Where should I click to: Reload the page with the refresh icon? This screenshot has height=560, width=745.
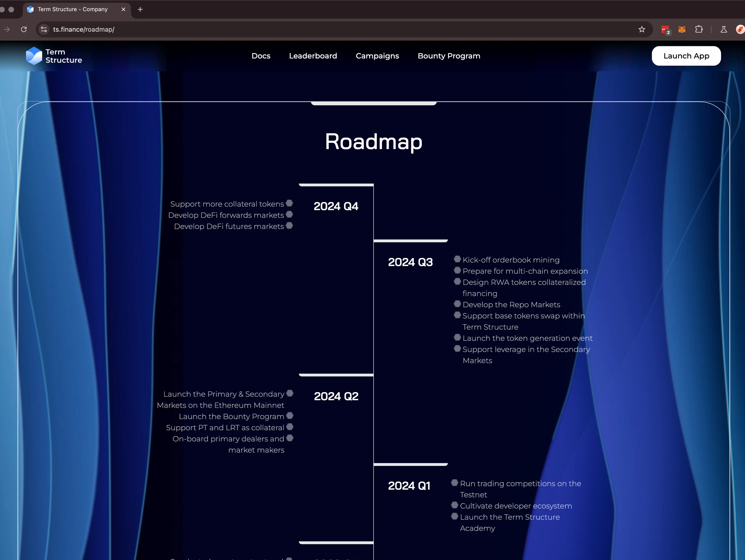(x=24, y=29)
